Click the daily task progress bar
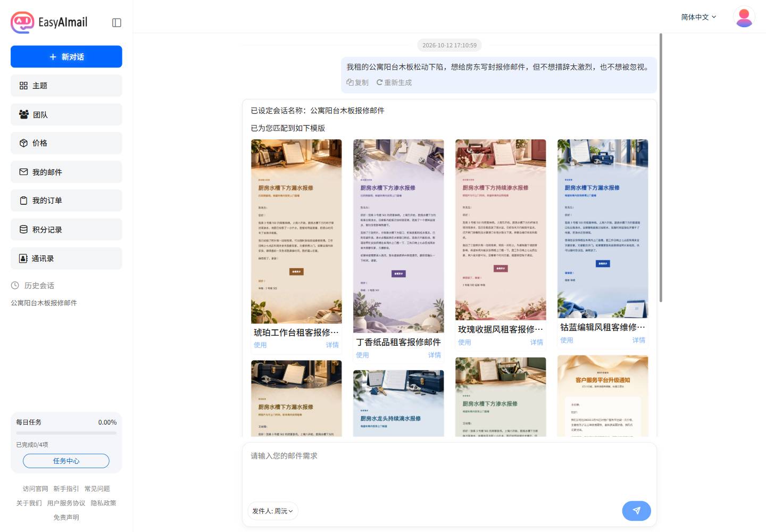 click(66, 433)
